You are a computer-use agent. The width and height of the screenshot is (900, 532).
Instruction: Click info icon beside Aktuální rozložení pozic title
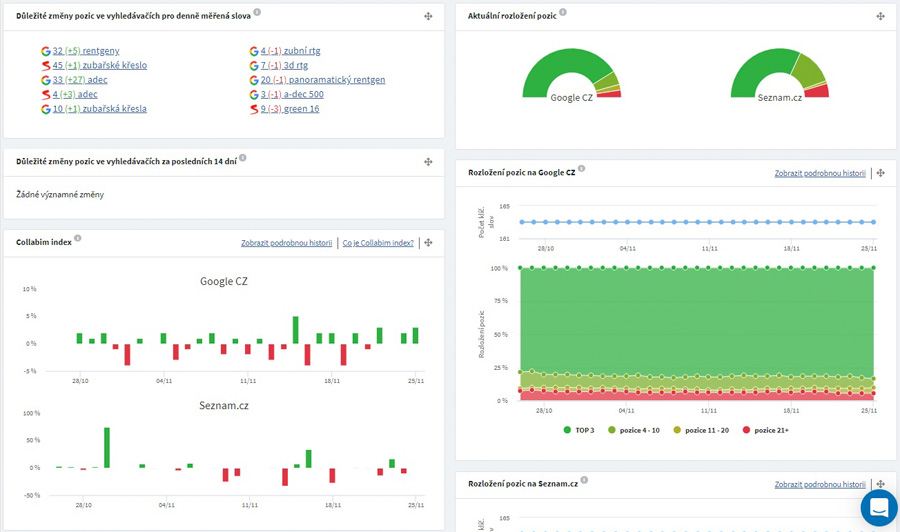coord(562,13)
